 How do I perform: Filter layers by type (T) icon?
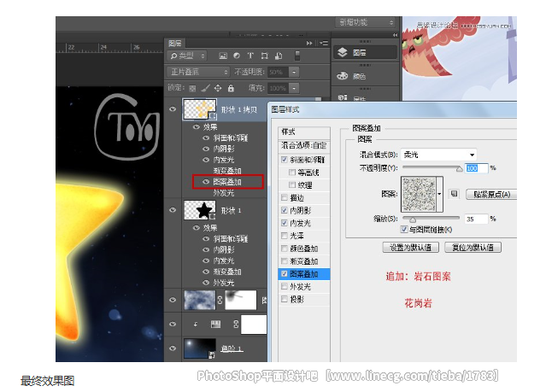(x=250, y=56)
